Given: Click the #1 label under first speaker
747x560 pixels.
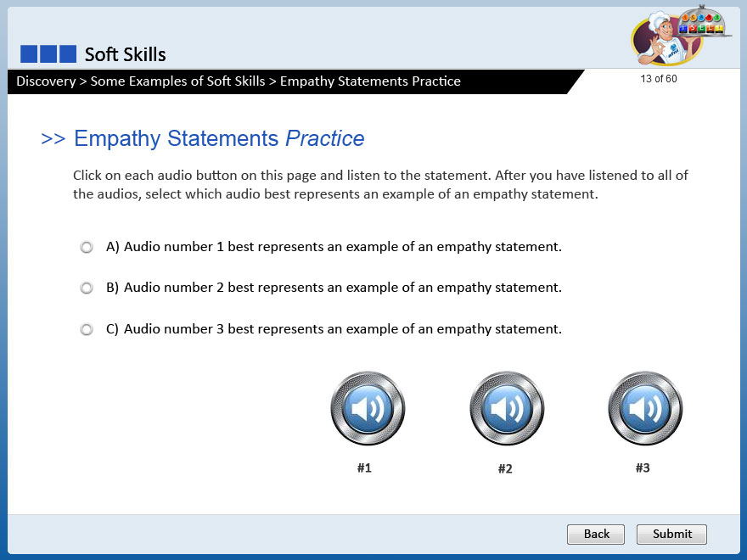Looking at the screenshot, I should tap(364, 468).
